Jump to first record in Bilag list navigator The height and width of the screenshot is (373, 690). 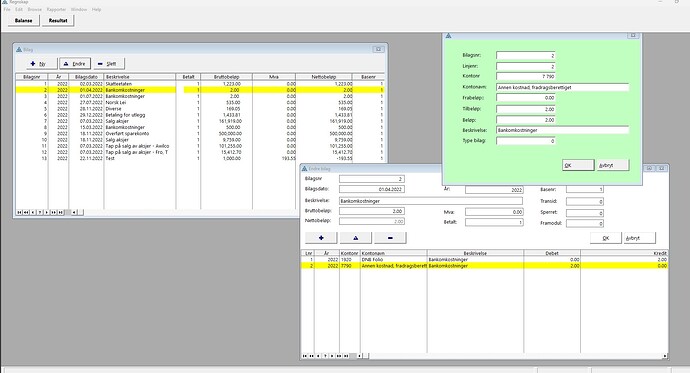19,212
